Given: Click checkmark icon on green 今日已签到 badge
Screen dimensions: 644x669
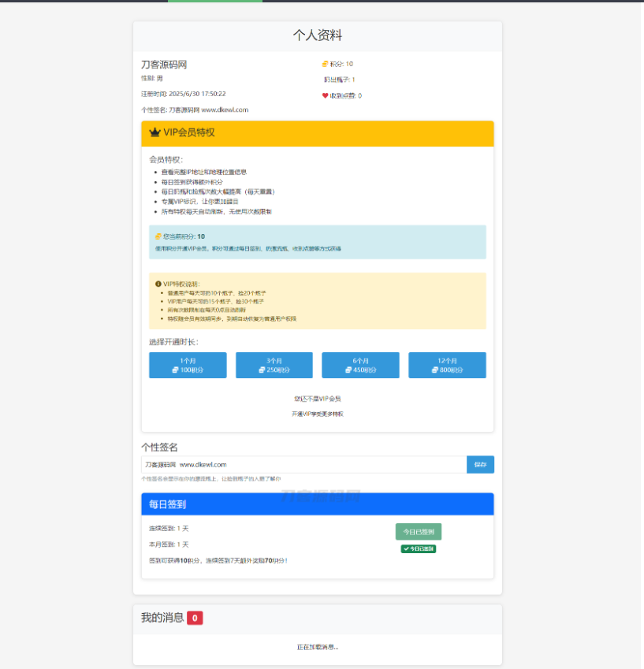Looking at the screenshot, I should click(406, 548).
